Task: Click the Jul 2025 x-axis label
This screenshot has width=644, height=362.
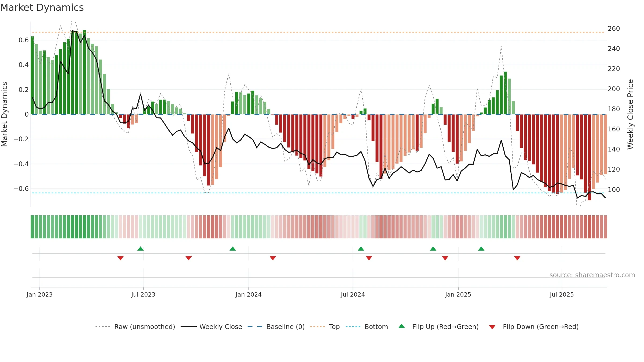Action: 562,294
